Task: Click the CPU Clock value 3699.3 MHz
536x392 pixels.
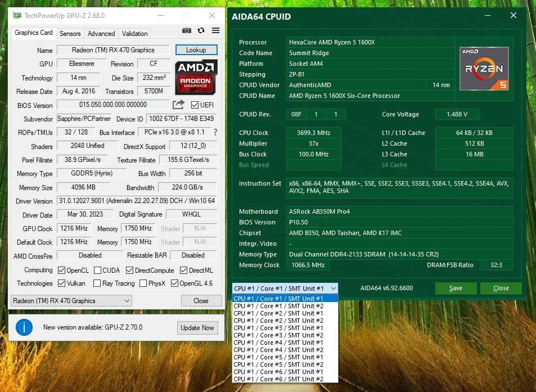Action: click(313, 133)
